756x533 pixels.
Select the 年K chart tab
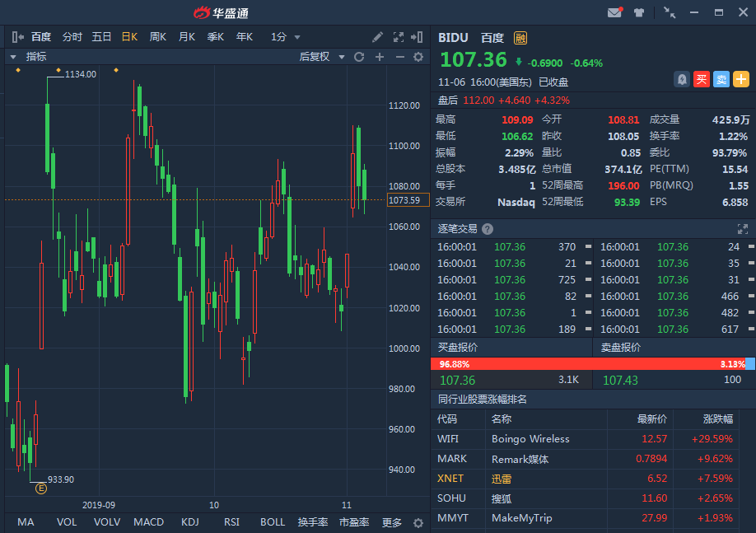pyautogui.click(x=245, y=37)
